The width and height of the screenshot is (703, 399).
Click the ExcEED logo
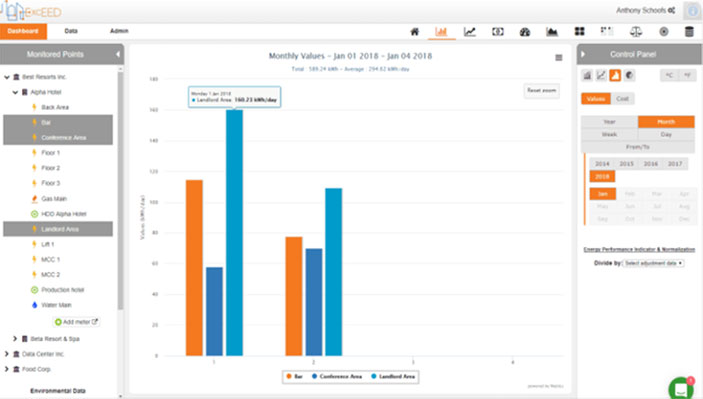point(31,11)
